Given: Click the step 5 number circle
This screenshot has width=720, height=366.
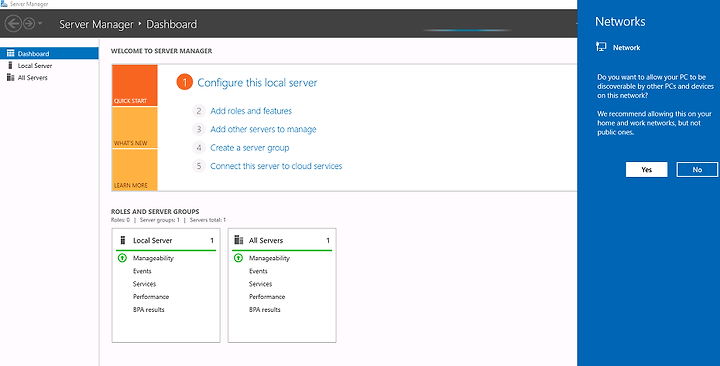Looking at the screenshot, I should tap(199, 166).
